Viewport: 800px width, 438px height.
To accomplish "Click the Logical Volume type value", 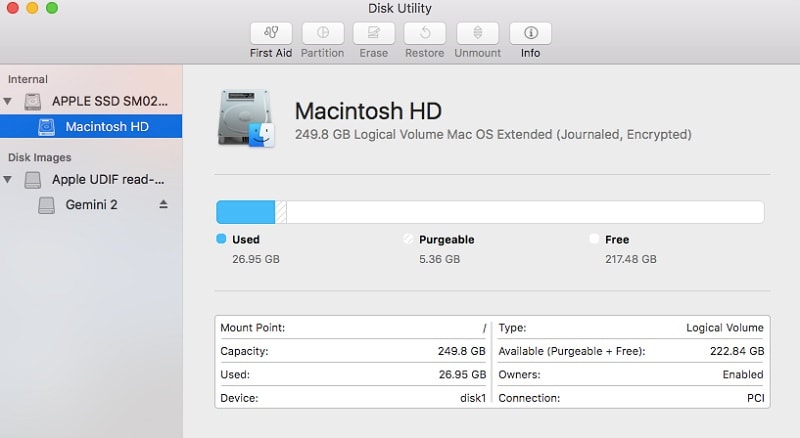I will (724, 328).
